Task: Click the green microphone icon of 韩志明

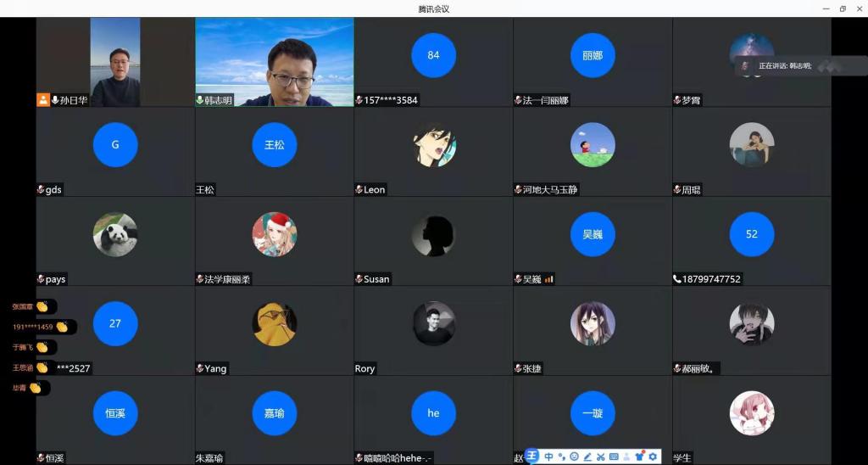Action: [200, 100]
